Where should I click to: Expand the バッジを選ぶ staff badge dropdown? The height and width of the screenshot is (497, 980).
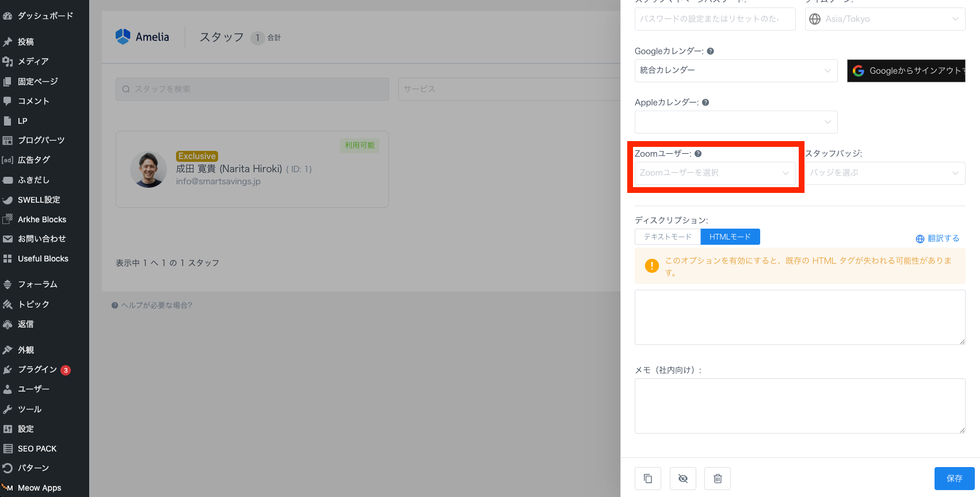[x=884, y=173]
